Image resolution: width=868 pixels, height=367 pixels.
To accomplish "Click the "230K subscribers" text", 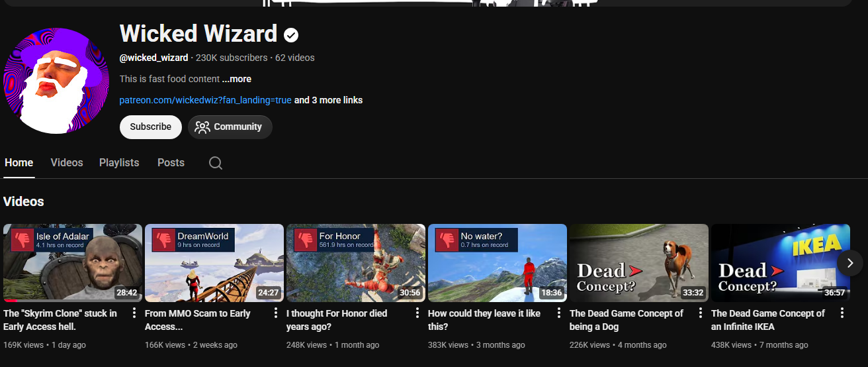I will 232,58.
